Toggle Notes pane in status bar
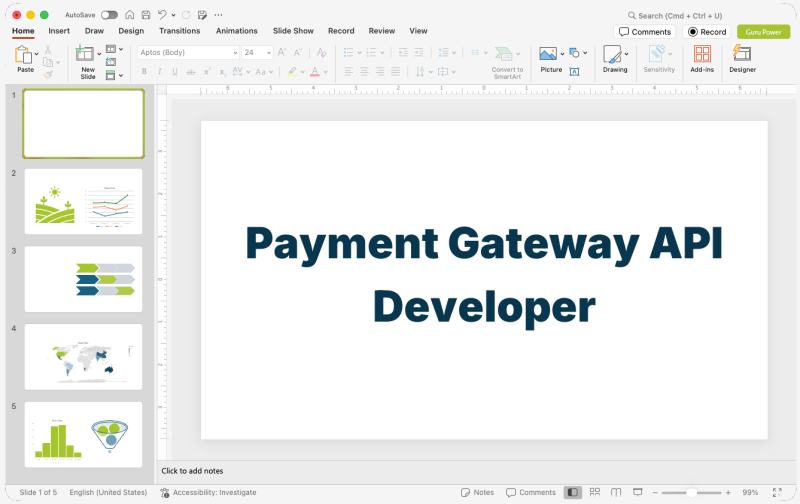This screenshot has width=800, height=504. coord(477,492)
